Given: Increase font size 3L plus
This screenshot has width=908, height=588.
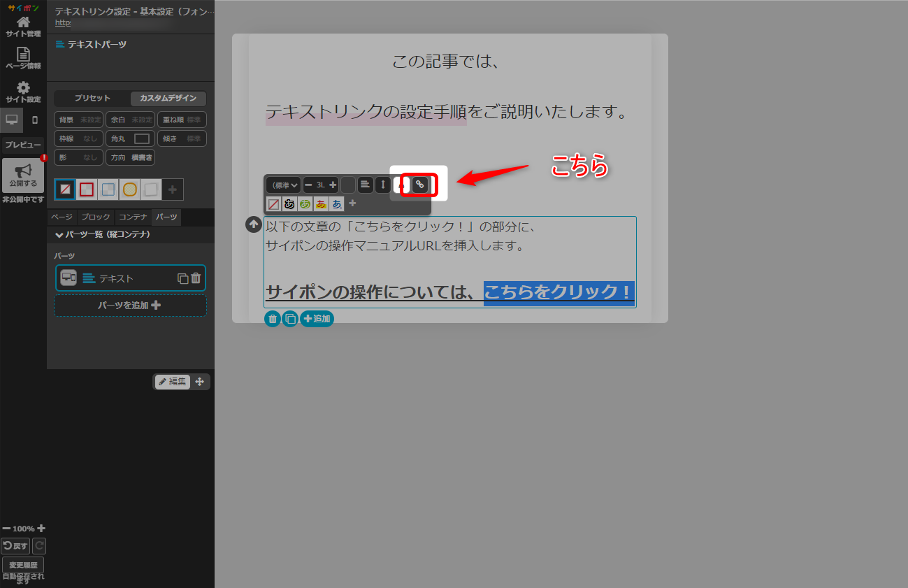Looking at the screenshot, I should click(333, 185).
